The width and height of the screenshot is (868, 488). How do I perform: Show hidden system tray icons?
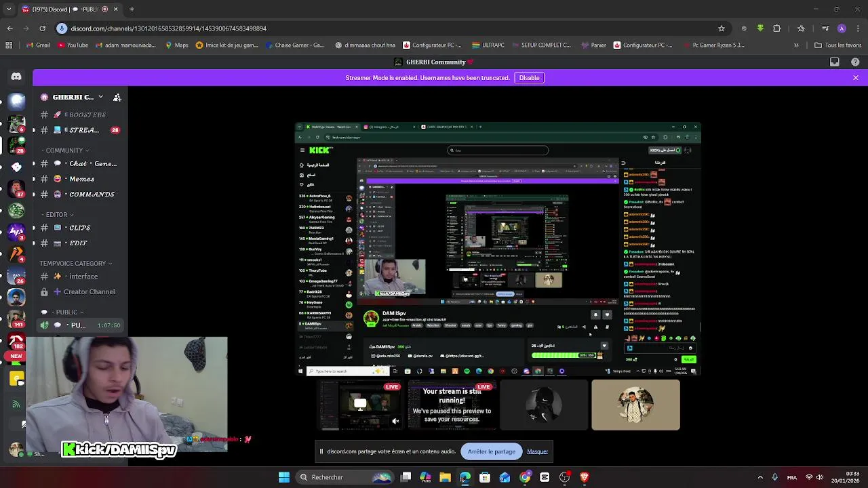(760, 477)
